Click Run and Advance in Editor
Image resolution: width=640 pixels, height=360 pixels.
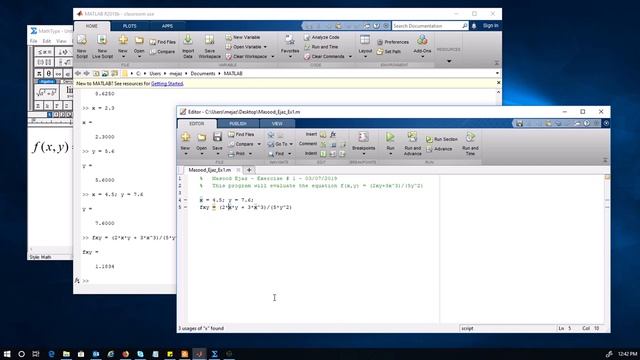point(412,143)
